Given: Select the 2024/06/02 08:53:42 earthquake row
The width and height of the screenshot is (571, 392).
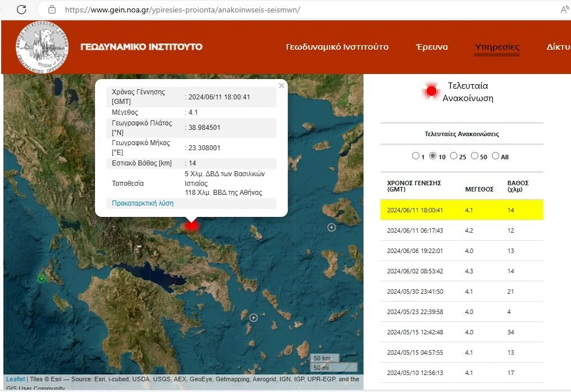Looking at the screenshot, I should (462, 271).
